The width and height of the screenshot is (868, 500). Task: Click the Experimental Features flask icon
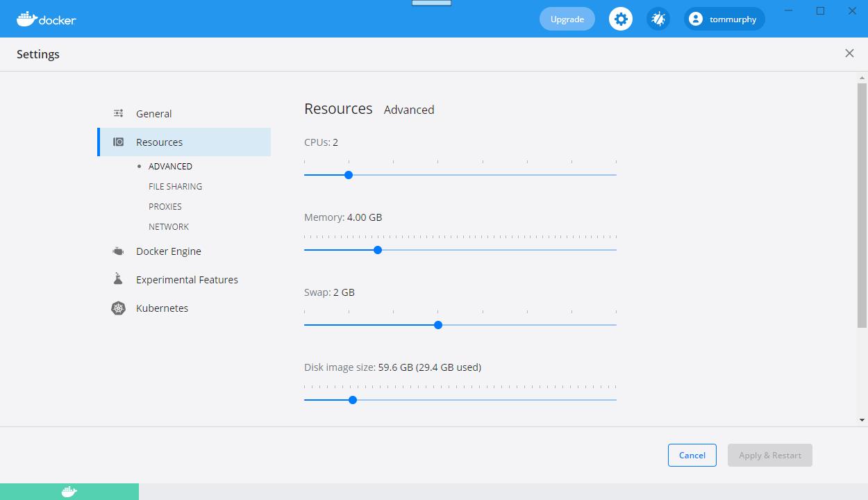tap(119, 279)
